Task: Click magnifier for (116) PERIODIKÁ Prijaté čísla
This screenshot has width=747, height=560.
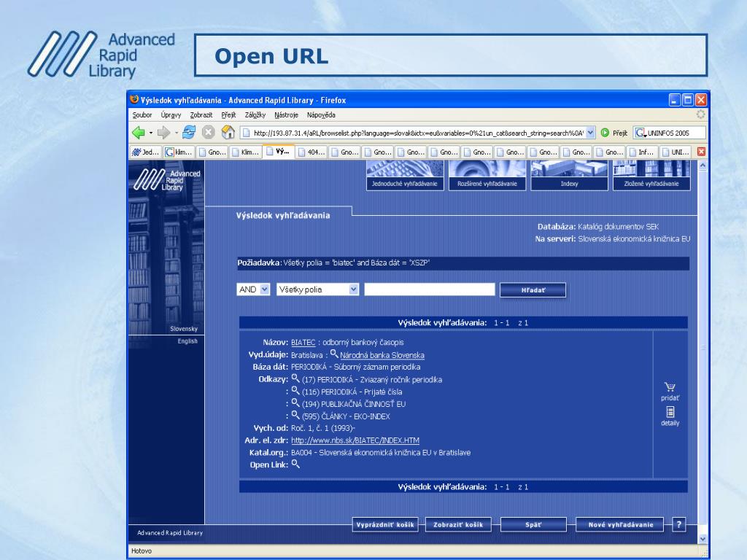Action: pos(295,391)
